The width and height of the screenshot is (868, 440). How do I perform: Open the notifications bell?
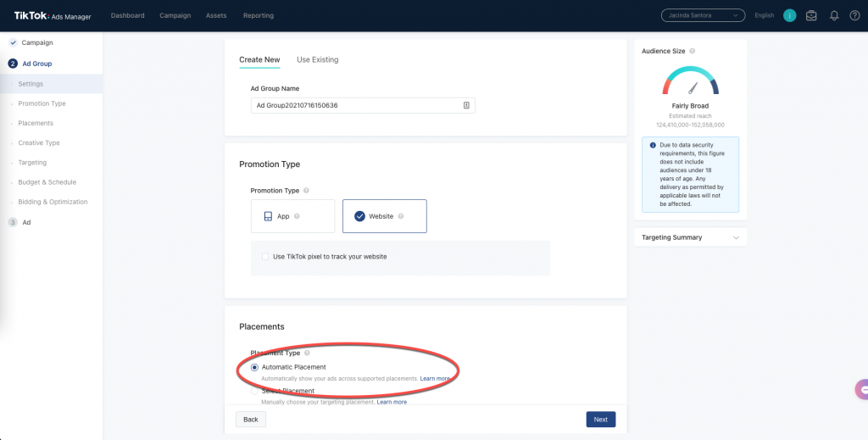pyautogui.click(x=834, y=15)
